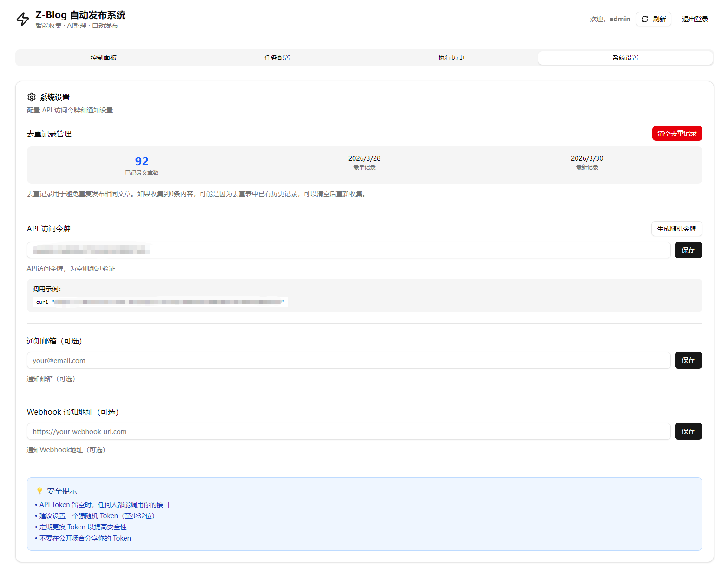Click the Webhook URL input field
This screenshot has height=567, width=728.
348,431
